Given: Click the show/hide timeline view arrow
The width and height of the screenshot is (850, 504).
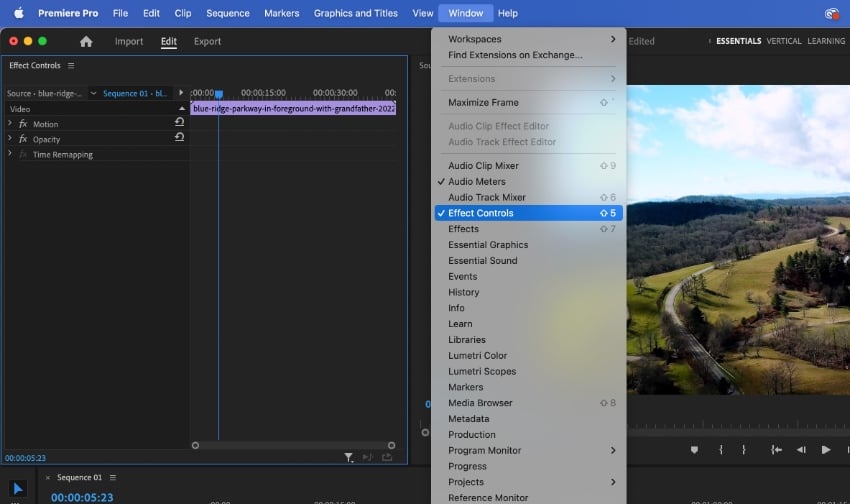Looking at the screenshot, I should (x=181, y=93).
